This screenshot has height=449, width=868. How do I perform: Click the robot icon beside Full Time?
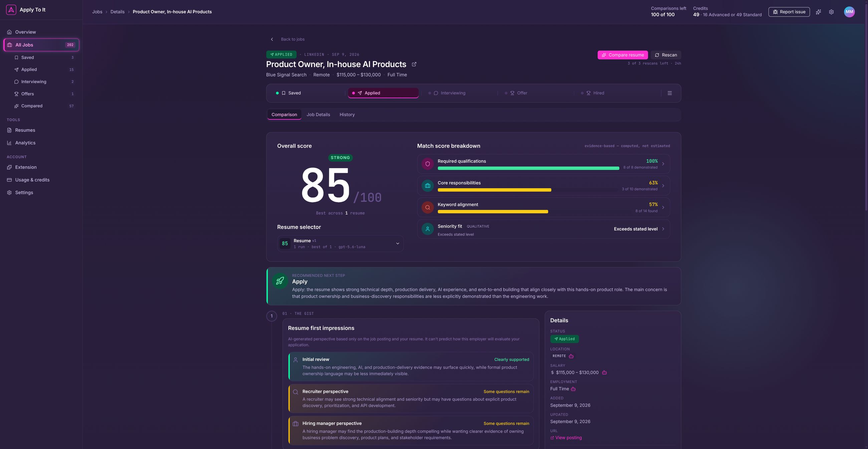(x=573, y=389)
